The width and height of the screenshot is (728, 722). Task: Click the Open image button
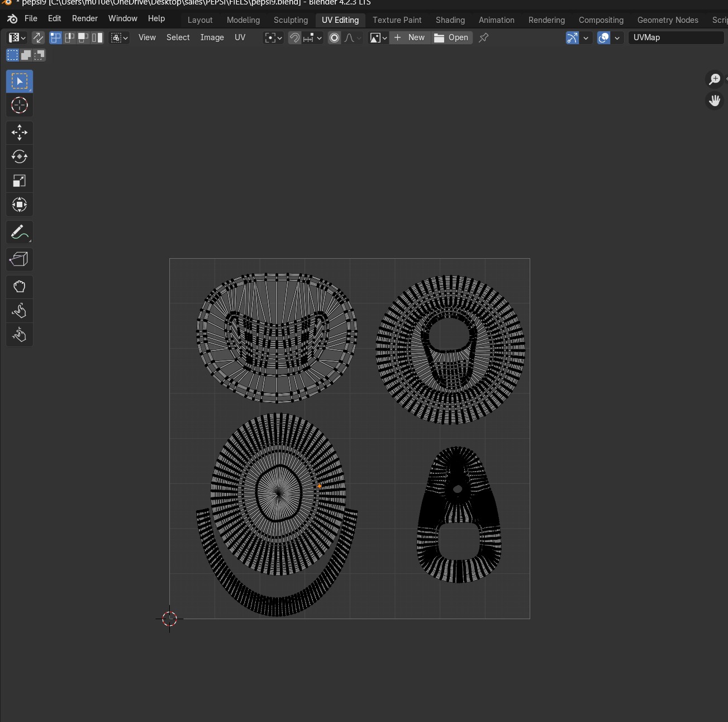[451, 37]
